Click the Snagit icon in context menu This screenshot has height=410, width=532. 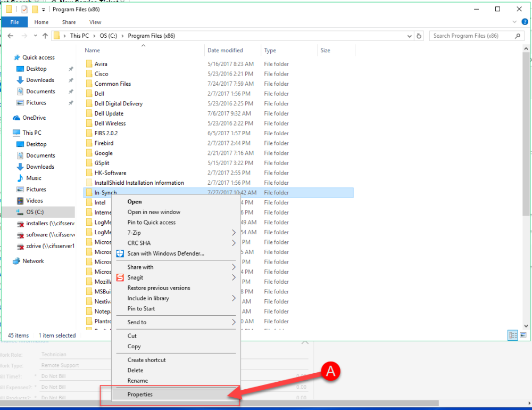(x=120, y=277)
